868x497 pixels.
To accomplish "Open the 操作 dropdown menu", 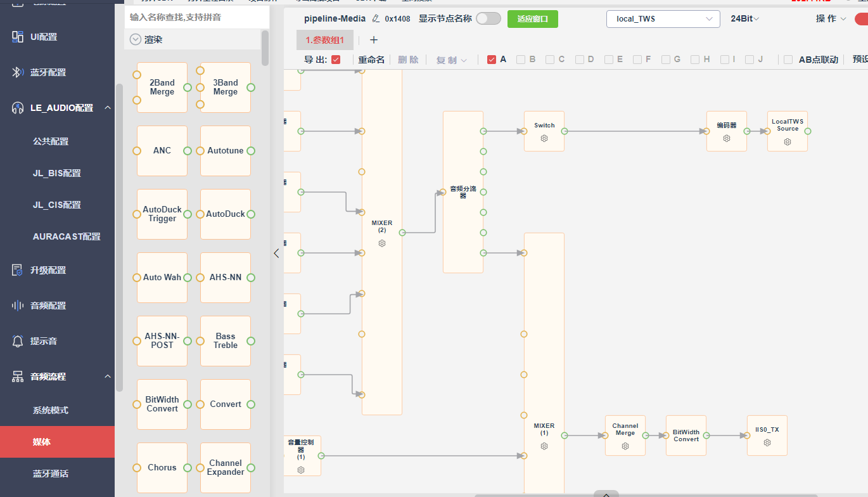I will pos(831,19).
